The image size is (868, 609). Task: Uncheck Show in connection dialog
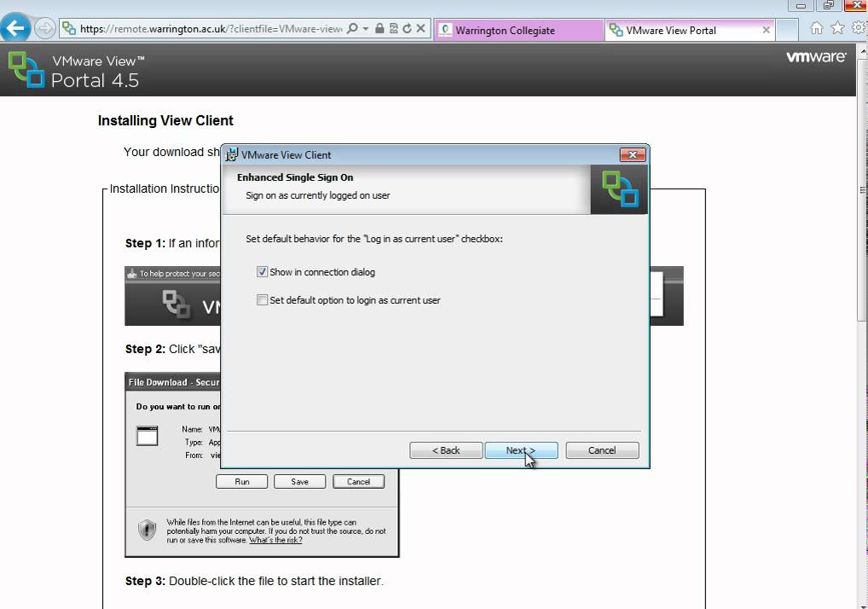(262, 272)
